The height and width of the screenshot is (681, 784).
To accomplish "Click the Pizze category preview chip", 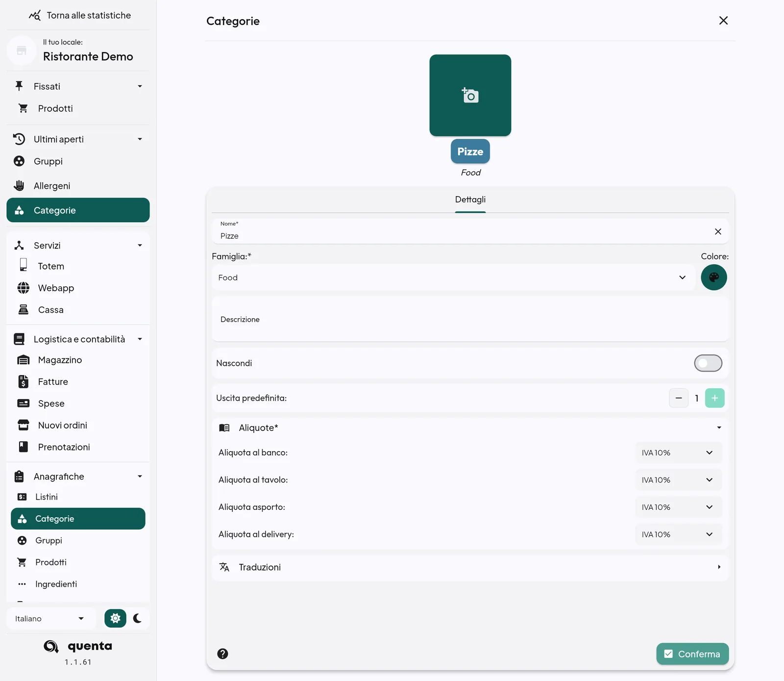I will tap(470, 151).
